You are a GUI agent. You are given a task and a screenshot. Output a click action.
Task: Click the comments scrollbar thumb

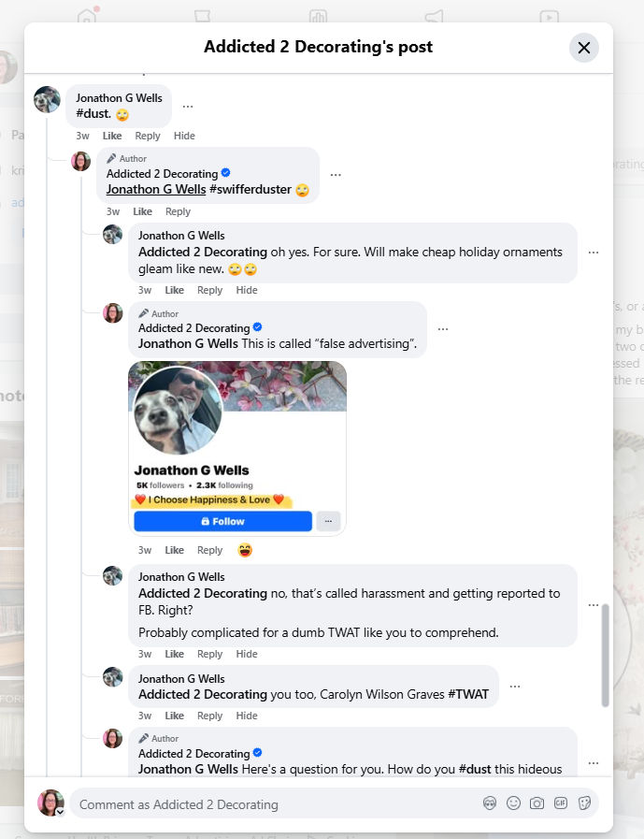point(605,656)
